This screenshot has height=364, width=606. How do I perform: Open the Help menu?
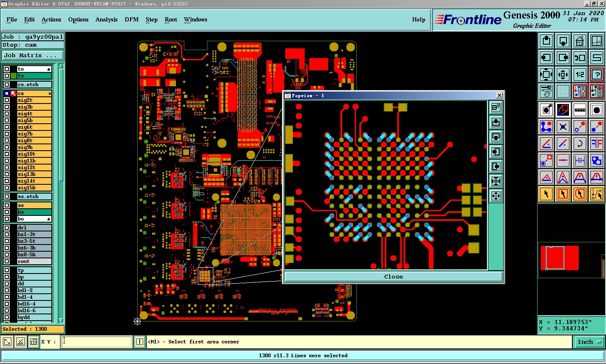click(x=419, y=19)
